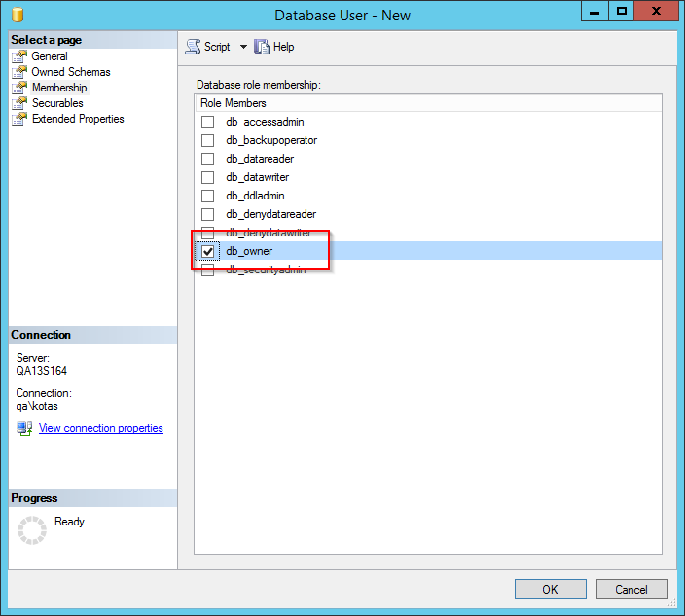Image resolution: width=685 pixels, height=616 pixels.
Task: Tick the db_ddladmin checkbox
Action: (207, 196)
